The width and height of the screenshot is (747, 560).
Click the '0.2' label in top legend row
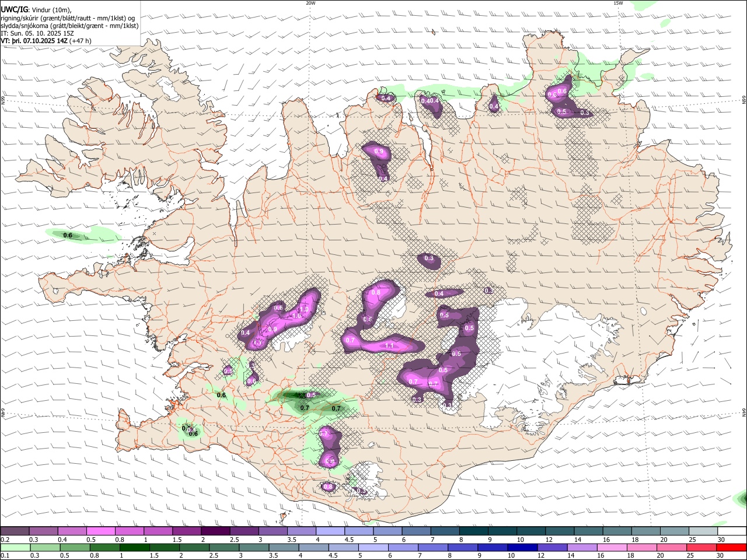click(x=5, y=540)
